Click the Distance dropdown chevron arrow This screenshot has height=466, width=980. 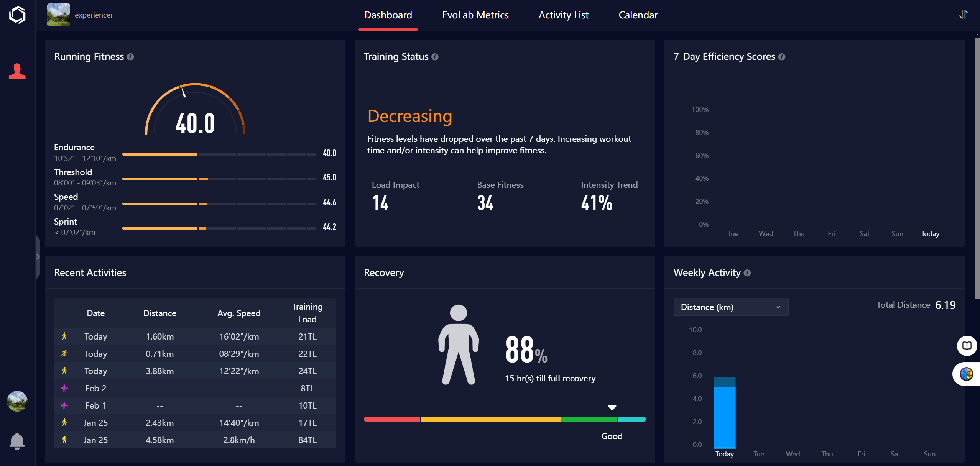pos(778,307)
